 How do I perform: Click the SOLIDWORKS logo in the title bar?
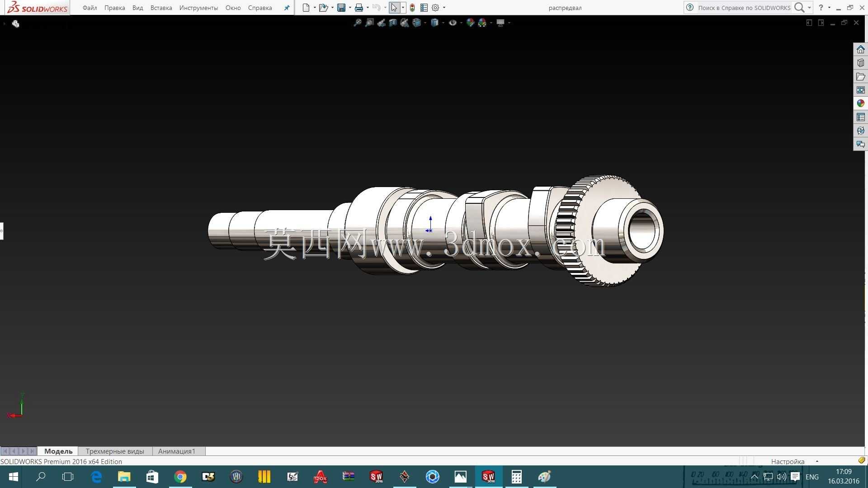(x=38, y=8)
